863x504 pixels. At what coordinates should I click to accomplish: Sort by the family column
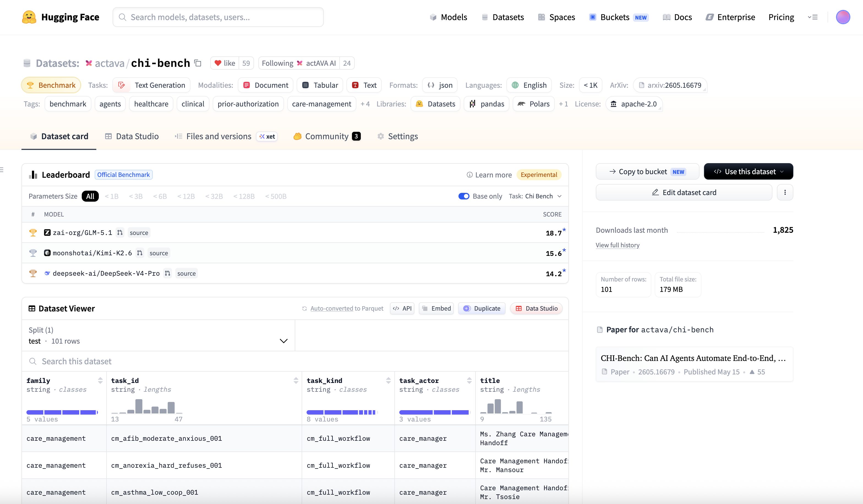[100, 380]
